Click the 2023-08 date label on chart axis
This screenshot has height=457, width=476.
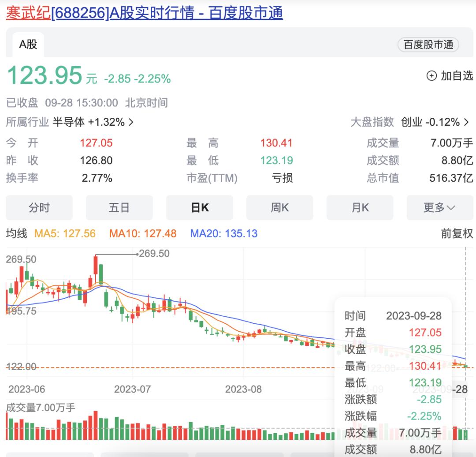pyautogui.click(x=243, y=389)
